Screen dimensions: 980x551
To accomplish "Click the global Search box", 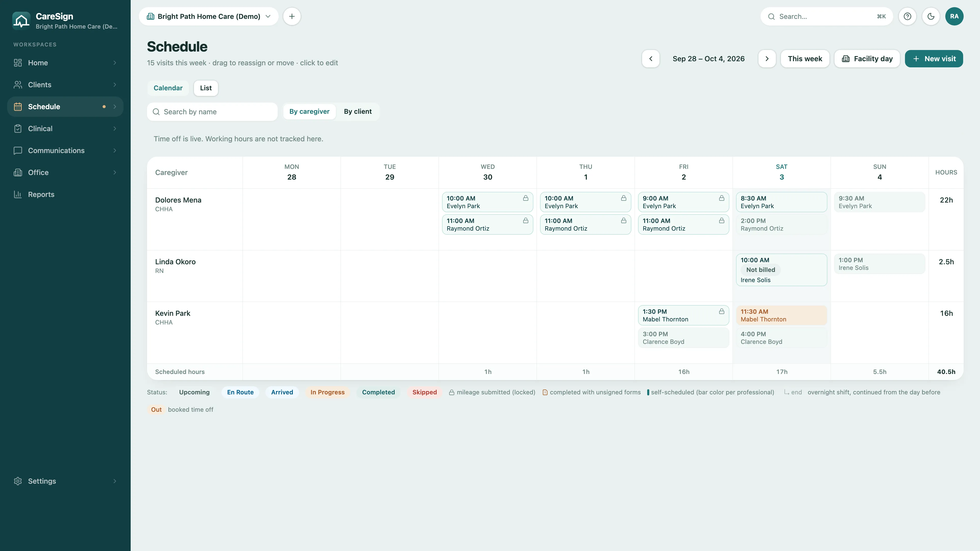I will coord(827,16).
